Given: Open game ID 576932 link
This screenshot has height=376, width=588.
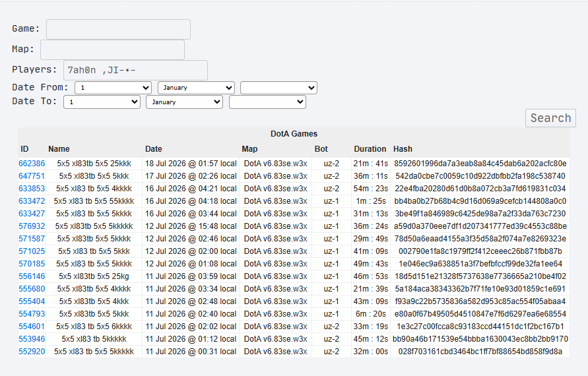Looking at the screenshot, I should click(32, 226).
